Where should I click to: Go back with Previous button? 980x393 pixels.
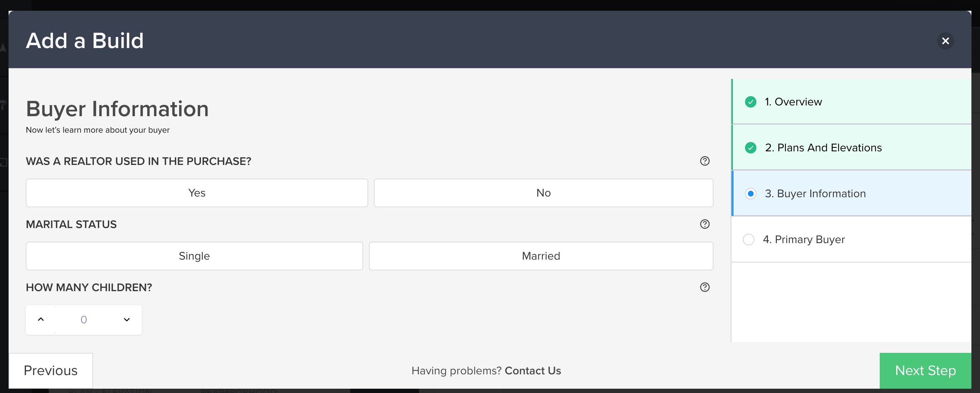click(51, 370)
